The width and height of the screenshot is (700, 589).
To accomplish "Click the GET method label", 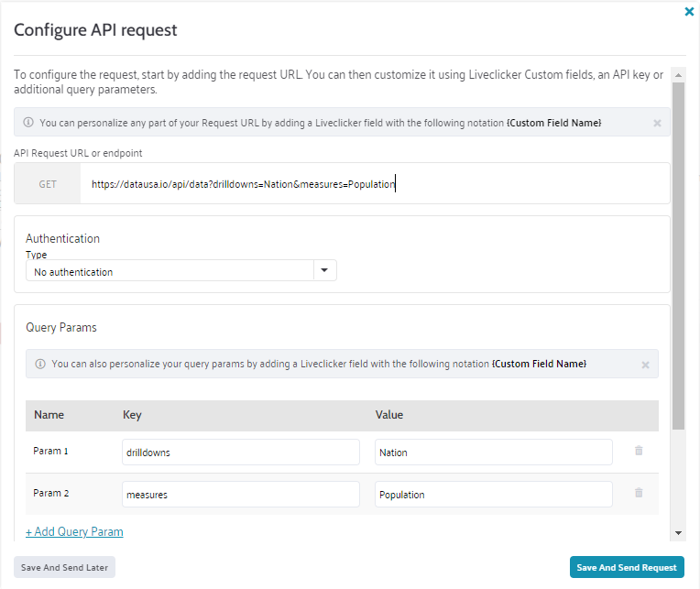I will point(48,184).
